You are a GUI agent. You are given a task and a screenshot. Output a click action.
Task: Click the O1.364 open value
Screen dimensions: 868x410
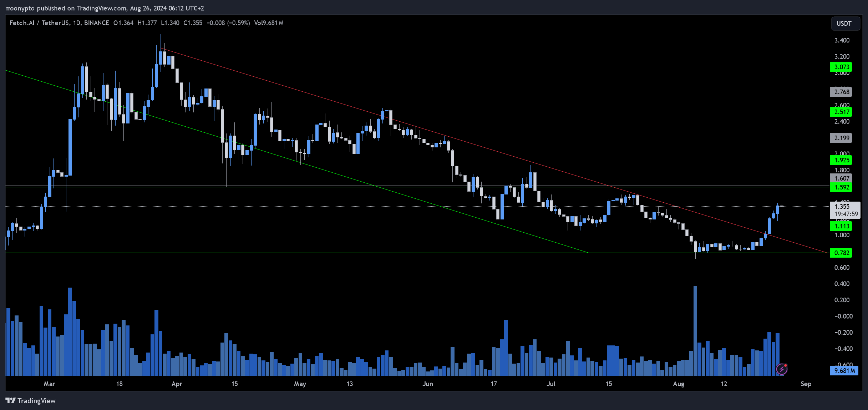[123, 23]
